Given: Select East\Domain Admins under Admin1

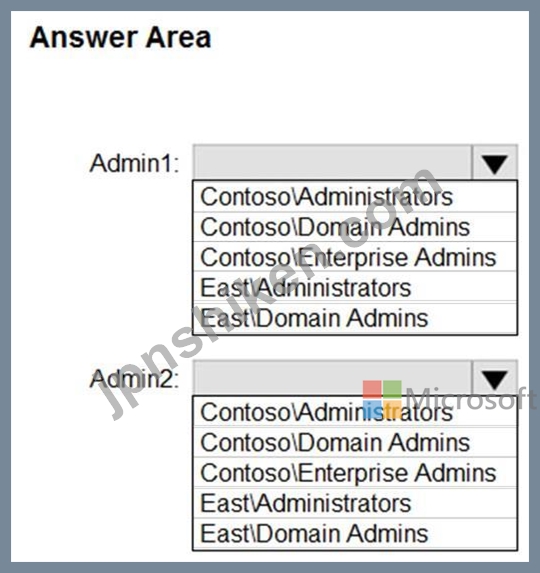Looking at the screenshot, I should click(x=355, y=318).
